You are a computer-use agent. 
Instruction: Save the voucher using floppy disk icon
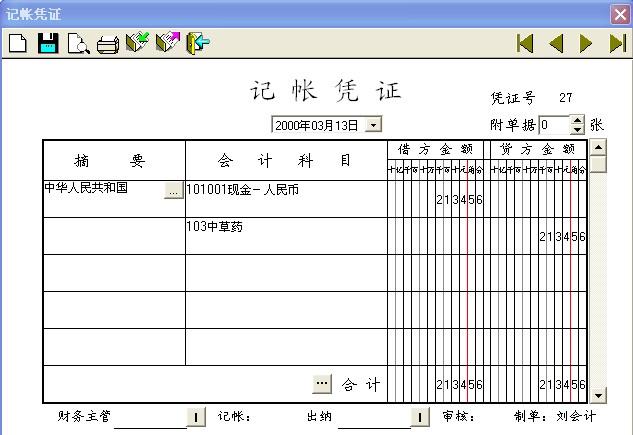pos(48,43)
